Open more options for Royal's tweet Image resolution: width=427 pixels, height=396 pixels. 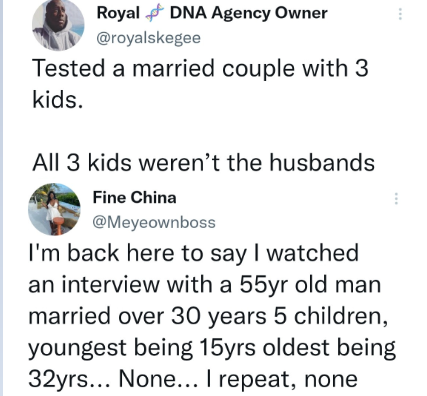coord(400,14)
